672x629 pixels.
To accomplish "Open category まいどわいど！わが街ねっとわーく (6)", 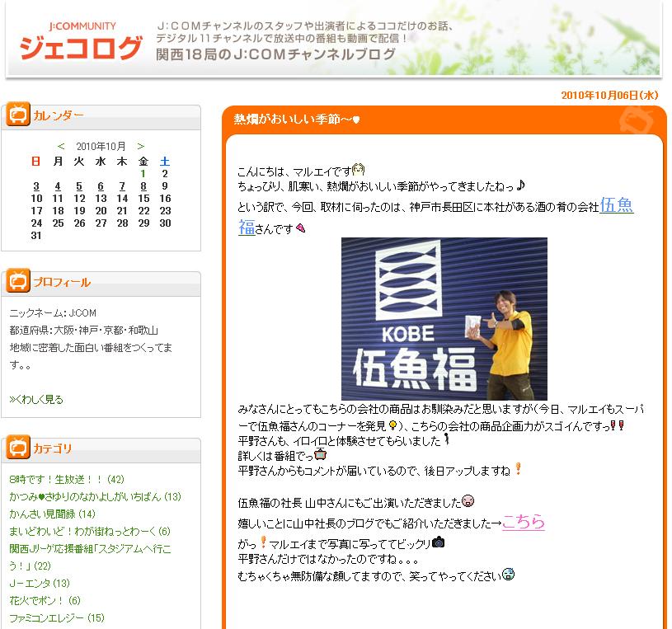I will pyautogui.click(x=90, y=531).
